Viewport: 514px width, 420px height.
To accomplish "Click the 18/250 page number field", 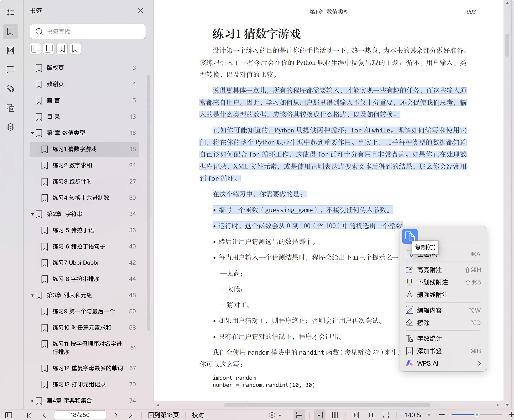I will point(80,415).
